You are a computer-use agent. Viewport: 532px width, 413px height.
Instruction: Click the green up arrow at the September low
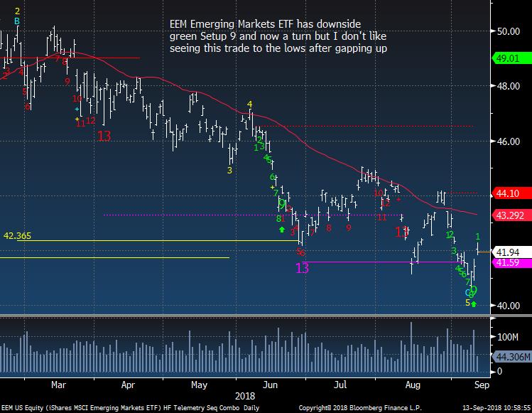(474, 304)
